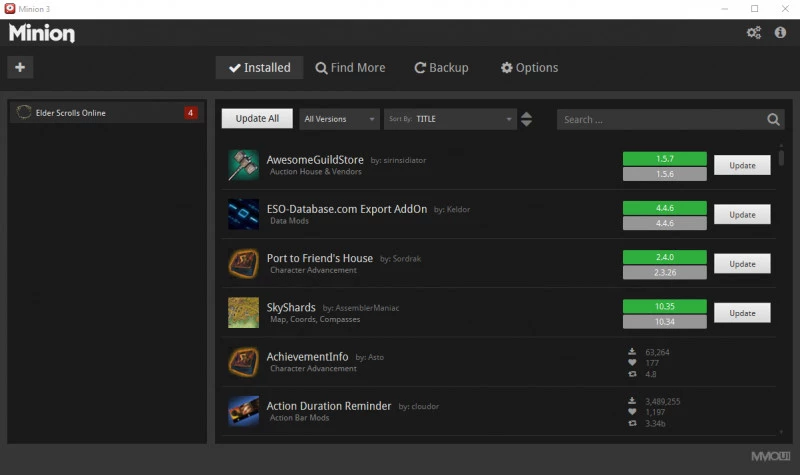
Task: Click the AwesomeGuildStore hammer thumbnail
Action: [x=243, y=165]
